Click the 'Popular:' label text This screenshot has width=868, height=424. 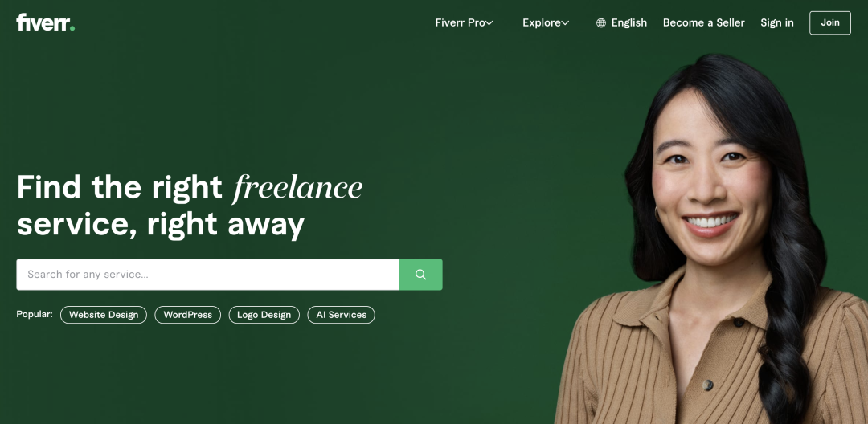tap(35, 314)
